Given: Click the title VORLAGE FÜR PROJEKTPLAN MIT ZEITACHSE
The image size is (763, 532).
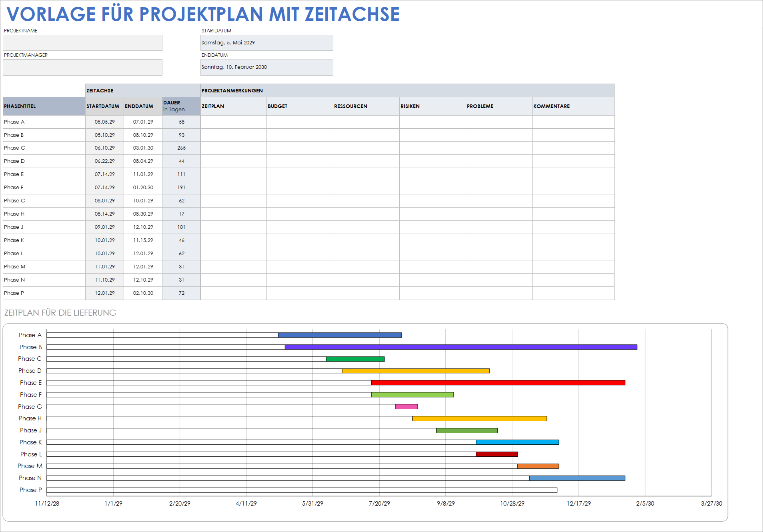Looking at the screenshot, I should click(203, 14).
